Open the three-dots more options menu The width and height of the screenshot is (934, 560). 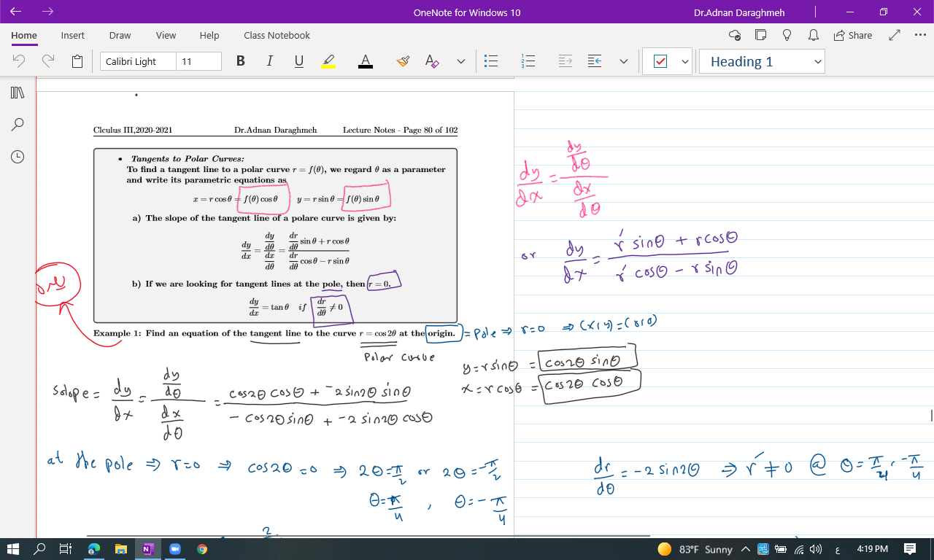coord(919,35)
